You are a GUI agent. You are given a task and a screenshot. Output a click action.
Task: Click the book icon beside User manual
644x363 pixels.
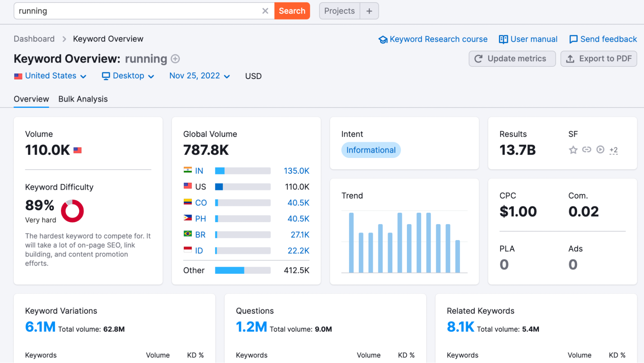pos(503,39)
